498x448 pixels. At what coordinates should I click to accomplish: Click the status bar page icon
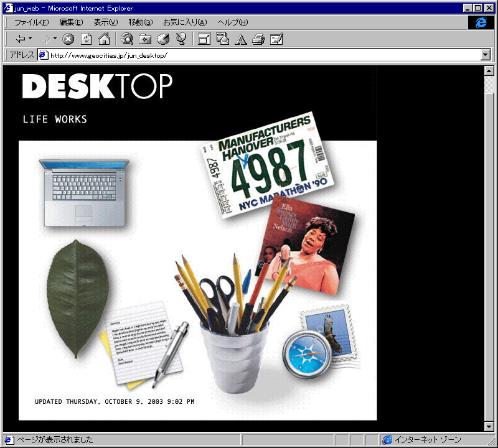(9, 440)
